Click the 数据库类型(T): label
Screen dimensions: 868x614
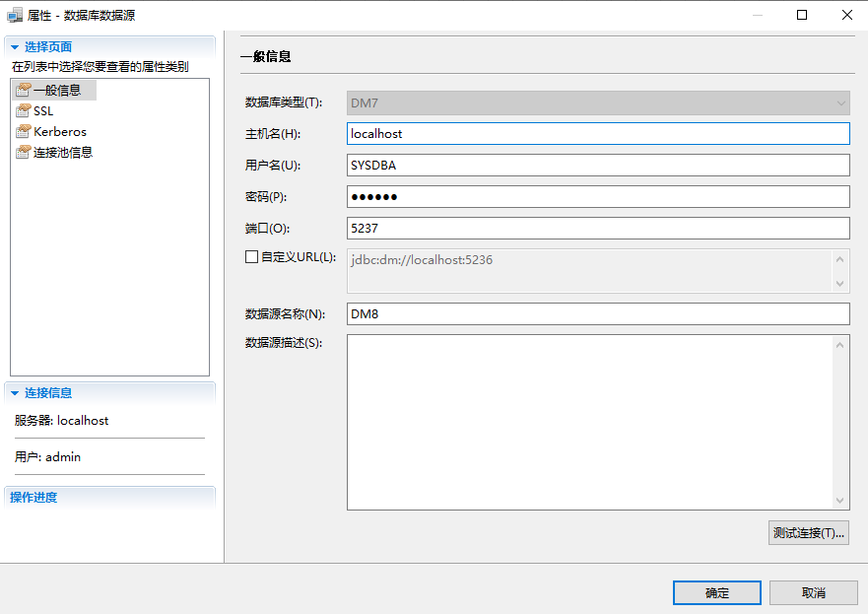[x=284, y=102]
